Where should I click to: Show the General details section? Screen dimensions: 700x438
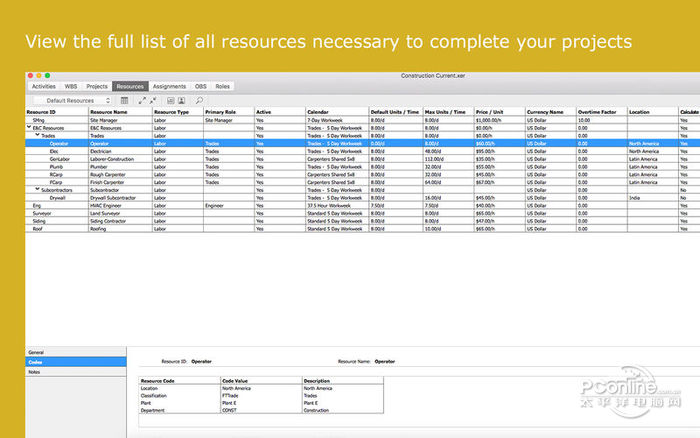(37, 353)
